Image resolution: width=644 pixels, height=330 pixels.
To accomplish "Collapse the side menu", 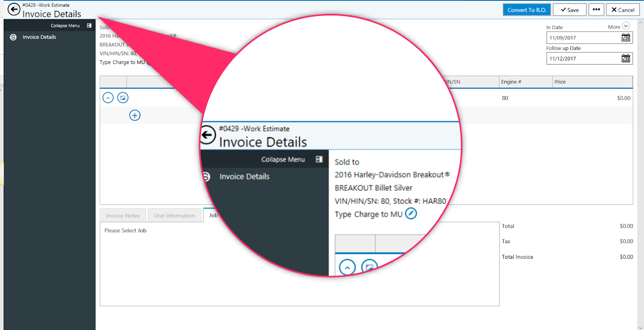I will click(x=65, y=25).
